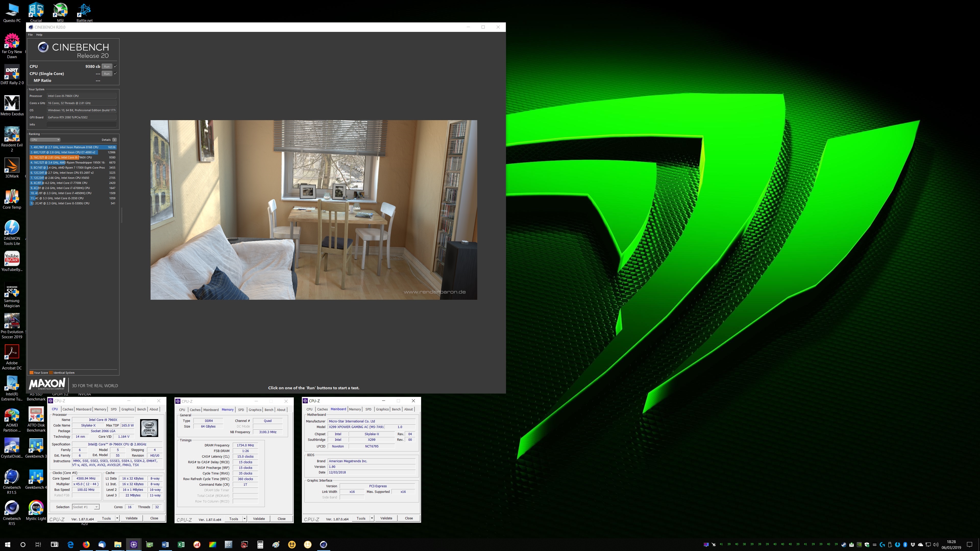Open Tools dropdown arrow in Mainboard CPU-Z window
The image size is (980, 551).
coord(372,518)
